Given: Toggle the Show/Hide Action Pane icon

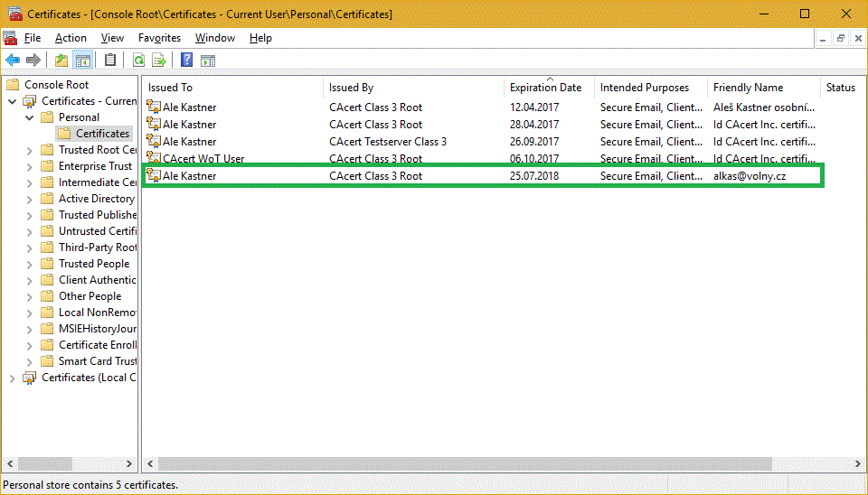Looking at the screenshot, I should (208, 61).
